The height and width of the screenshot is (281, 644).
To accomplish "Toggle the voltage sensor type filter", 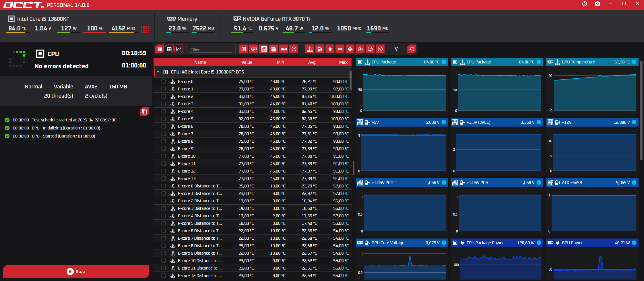I will coord(320,49).
